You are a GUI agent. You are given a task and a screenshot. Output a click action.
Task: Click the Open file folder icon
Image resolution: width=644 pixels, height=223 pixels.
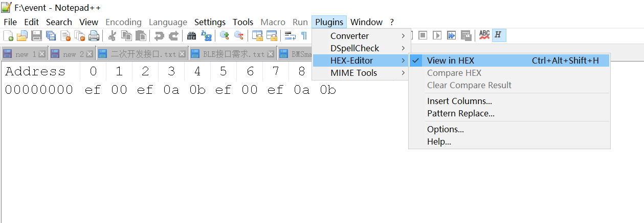pyautogui.click(x=23, y=35)
